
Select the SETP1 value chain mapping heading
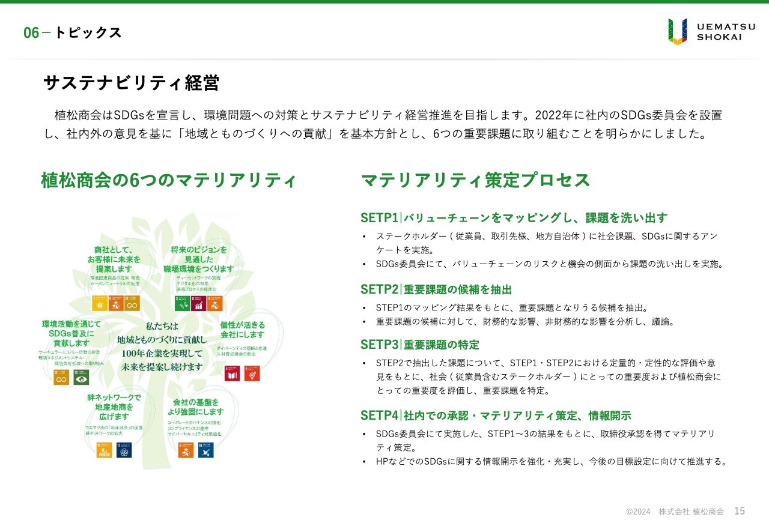click(514, 217)
